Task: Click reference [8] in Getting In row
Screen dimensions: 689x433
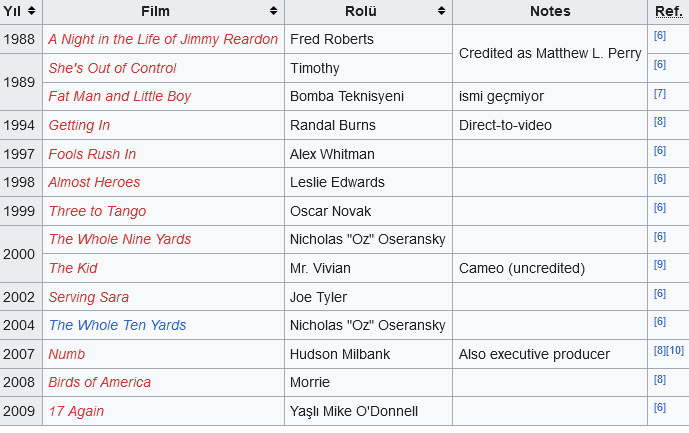Action: [x=660, y=121]
